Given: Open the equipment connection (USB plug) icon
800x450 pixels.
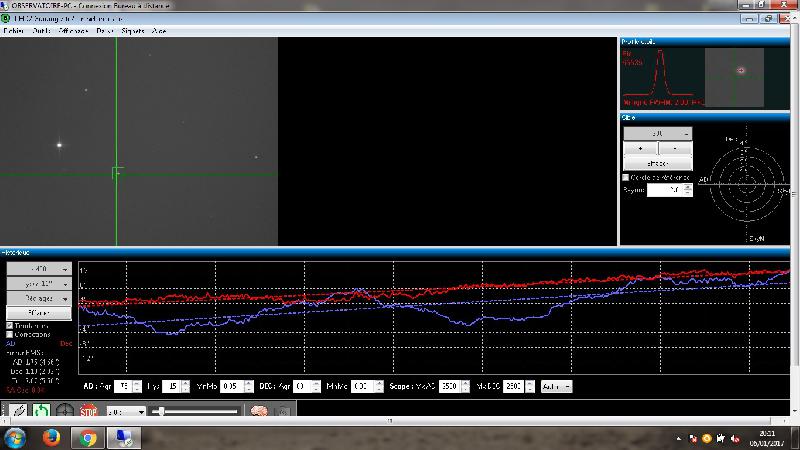Looking at the screenshot, I should coord(19,410).
